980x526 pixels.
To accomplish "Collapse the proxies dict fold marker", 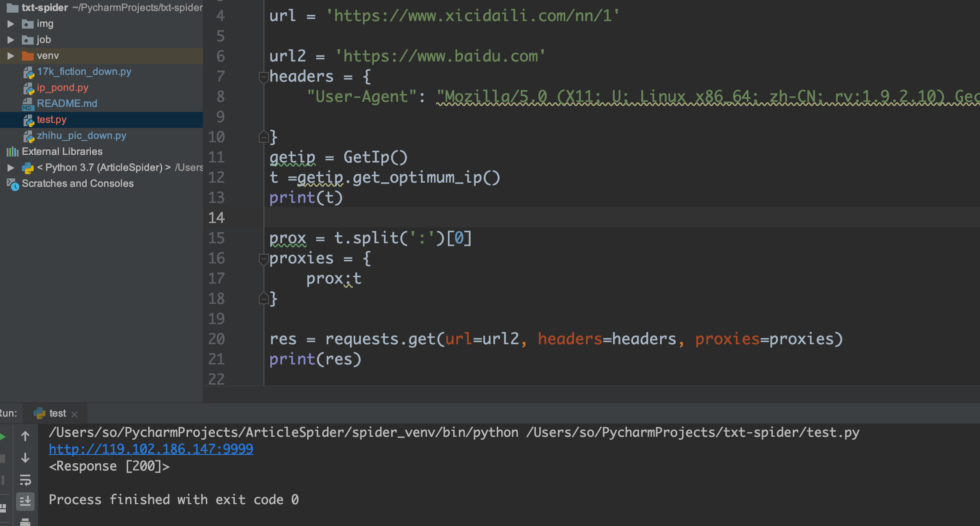I will (264, 259).
